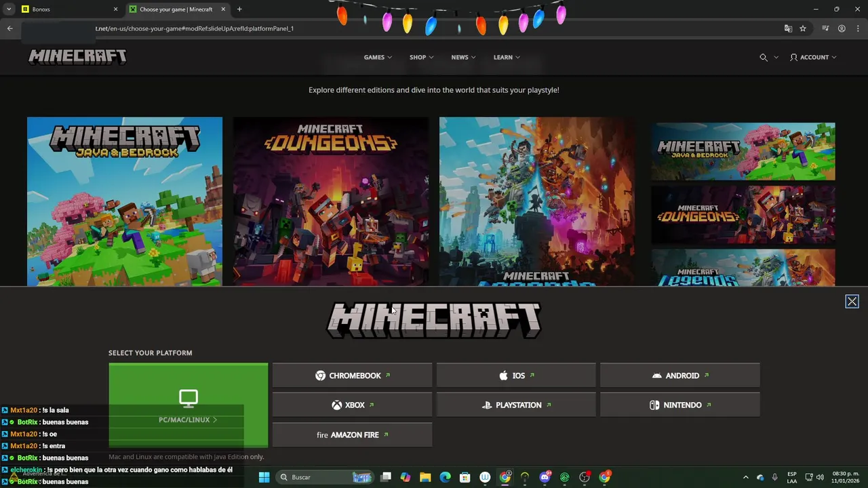Open the site search magnifier icon
Viewport: 868px width, 488px height.
(764, 58)
